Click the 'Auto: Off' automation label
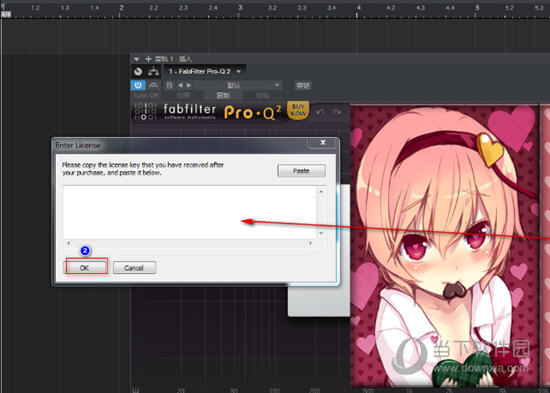 [146, 95]
